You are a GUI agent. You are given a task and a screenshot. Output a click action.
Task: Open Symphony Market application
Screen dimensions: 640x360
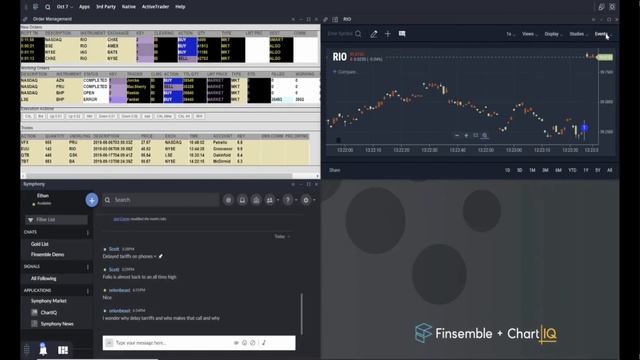click(49, 301)
